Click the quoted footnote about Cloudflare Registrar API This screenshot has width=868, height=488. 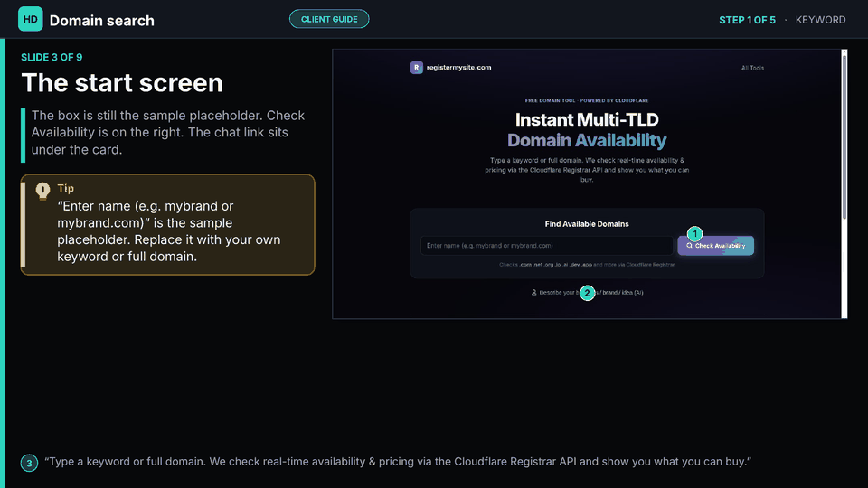[x=398, y=462]
